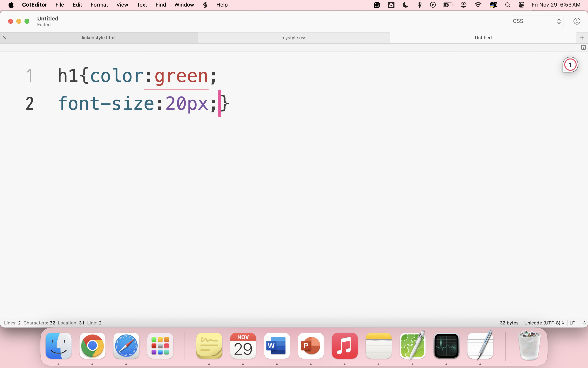Click the color property in line 1
This screenshot has height=368, width=588.
[117, 76]
